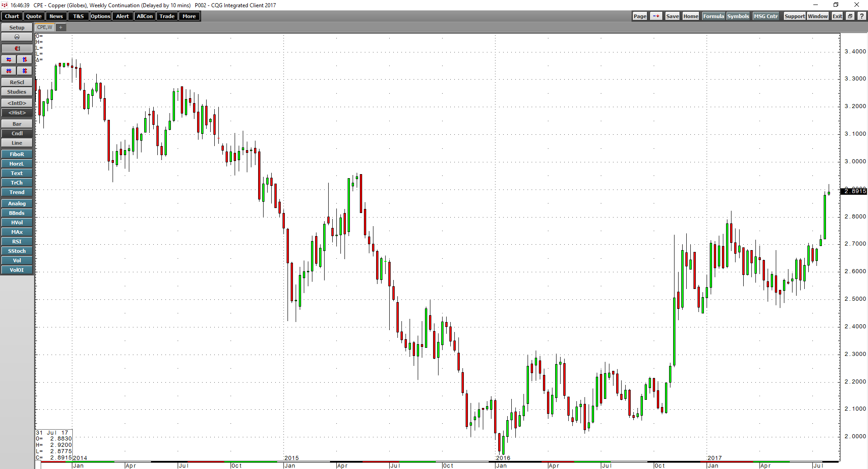This screenshot has width=868, height=469.
Task: Click the vertical scroll arrows icon
Action: coord(24,59)
